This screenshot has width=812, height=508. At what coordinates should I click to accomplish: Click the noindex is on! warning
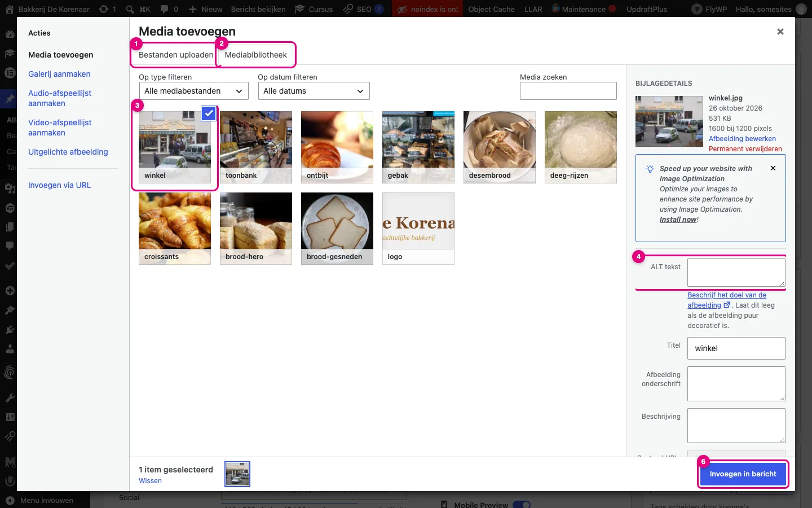pyautogui.click(x=427, y=9)
